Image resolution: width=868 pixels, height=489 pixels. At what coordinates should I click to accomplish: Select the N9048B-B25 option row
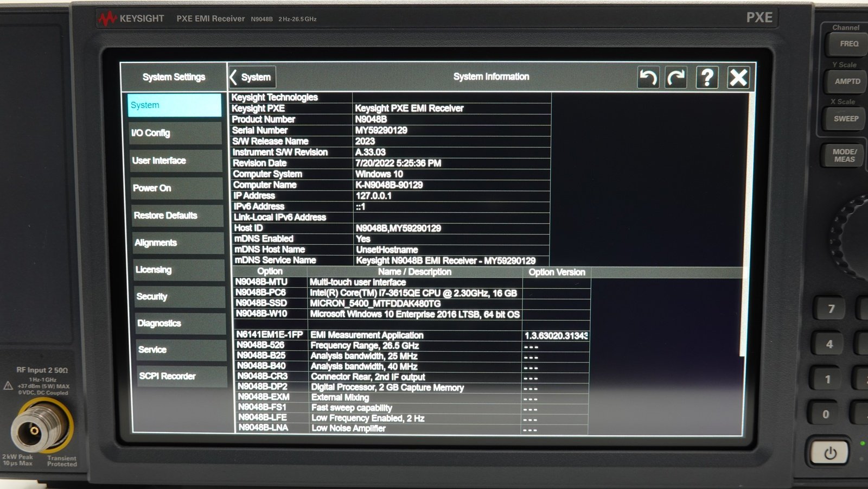pos(412,356)
